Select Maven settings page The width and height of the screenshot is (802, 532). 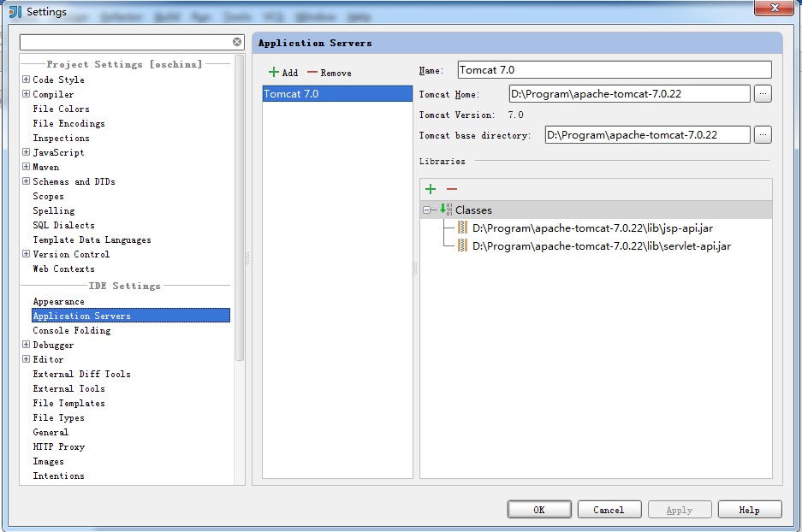click(45, 167)
